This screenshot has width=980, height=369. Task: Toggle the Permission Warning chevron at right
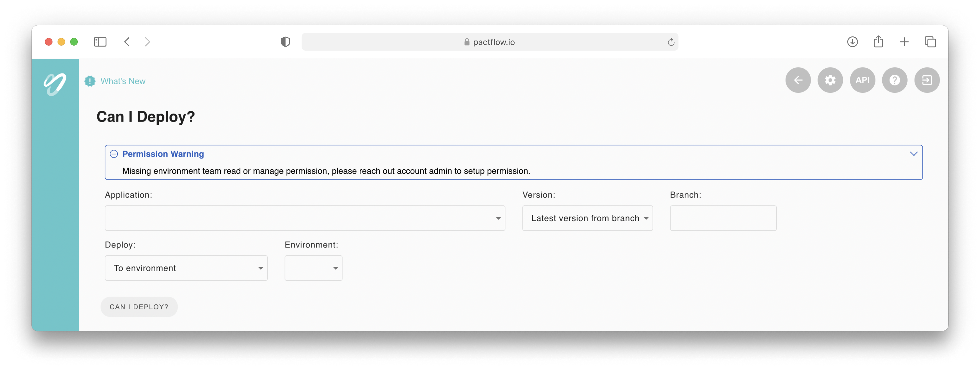tap(913, 153)
